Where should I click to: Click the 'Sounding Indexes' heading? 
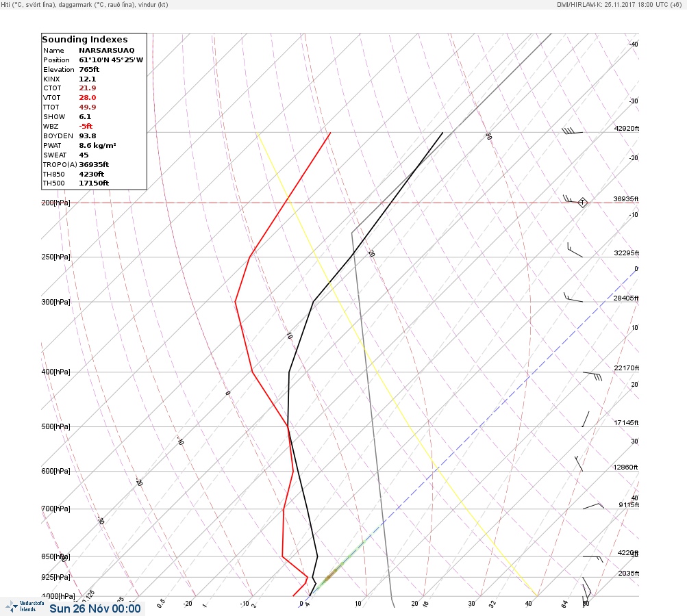click(x=84, y=40)
